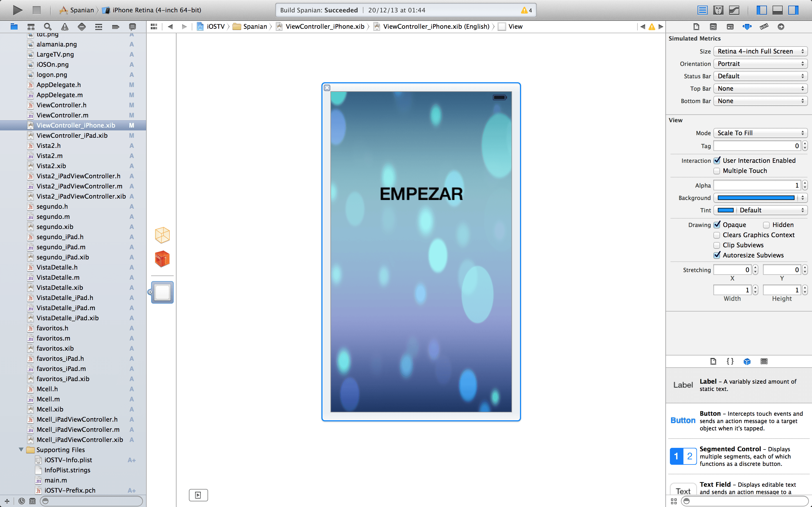
Task: Switch to the Size inspector tab
Action: pos(764,26)
